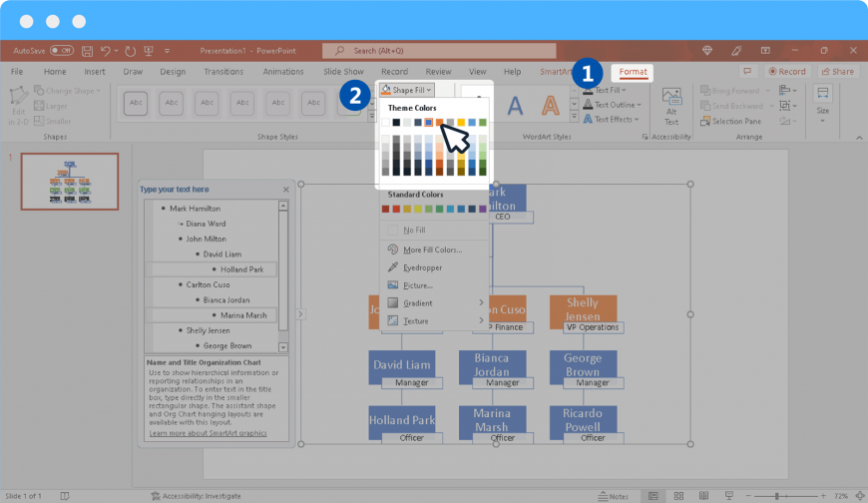Click Edit in 2-D icon
Image resolution: width=868 pixels, height=503 pixels.
[18, 105]
